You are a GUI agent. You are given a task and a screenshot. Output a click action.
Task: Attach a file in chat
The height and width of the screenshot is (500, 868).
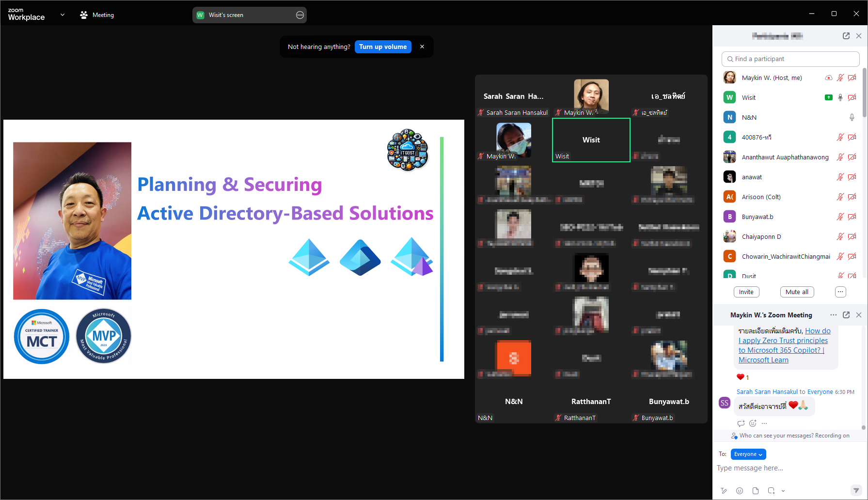[x=756, y=491]
